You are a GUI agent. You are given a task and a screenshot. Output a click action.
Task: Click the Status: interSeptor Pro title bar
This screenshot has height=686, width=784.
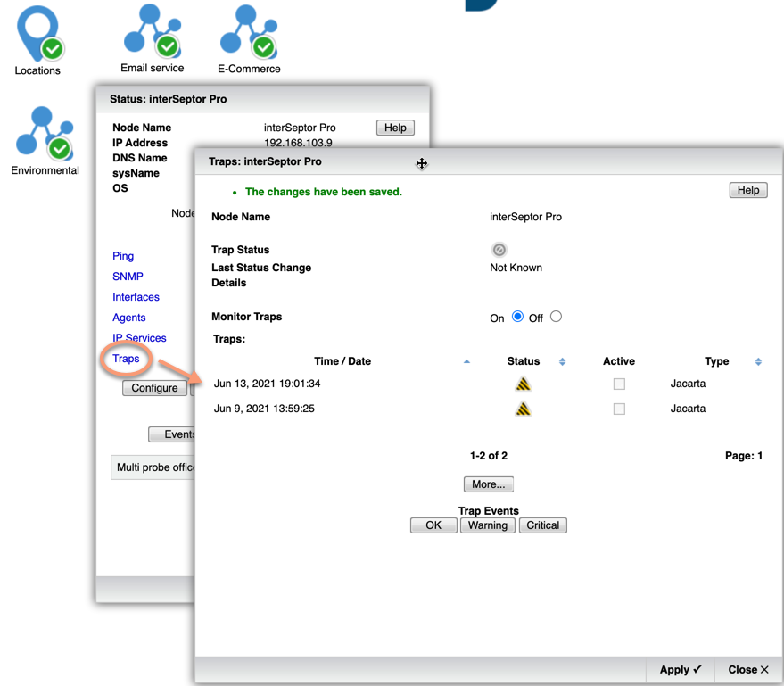click(x=262, y=99)
